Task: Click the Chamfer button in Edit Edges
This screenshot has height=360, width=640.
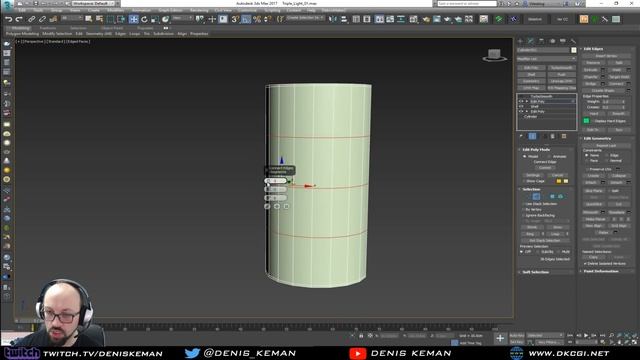Action: (x=591, y=77)
